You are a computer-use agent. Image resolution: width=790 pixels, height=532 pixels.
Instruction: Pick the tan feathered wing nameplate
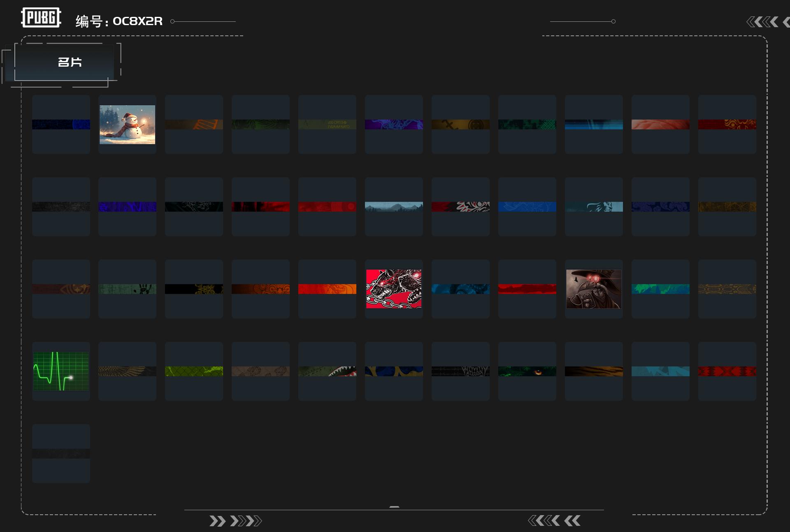tap(127, 371)
